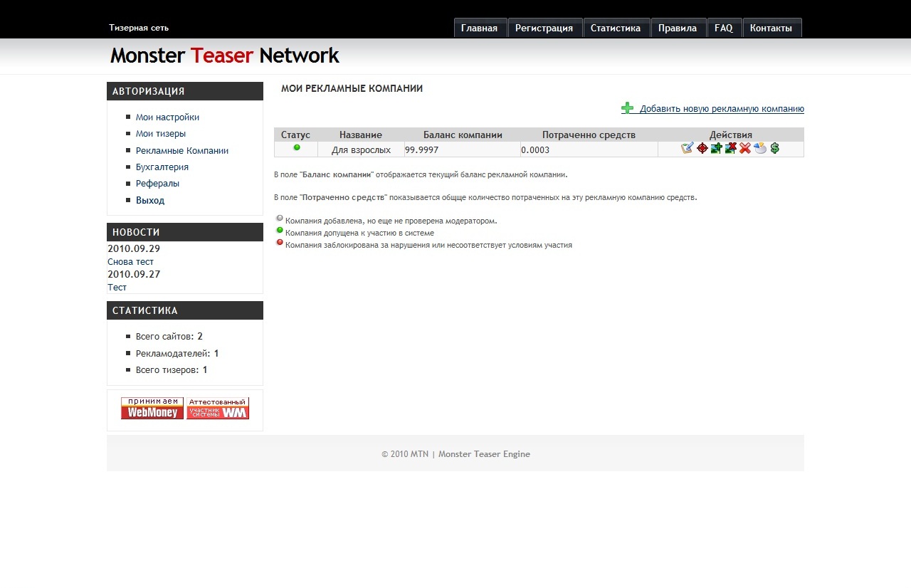
Task: Click the МОИ РЕКЛАМНЫЕ КОМПАНИИ heading
Action: tap(352, 89)
